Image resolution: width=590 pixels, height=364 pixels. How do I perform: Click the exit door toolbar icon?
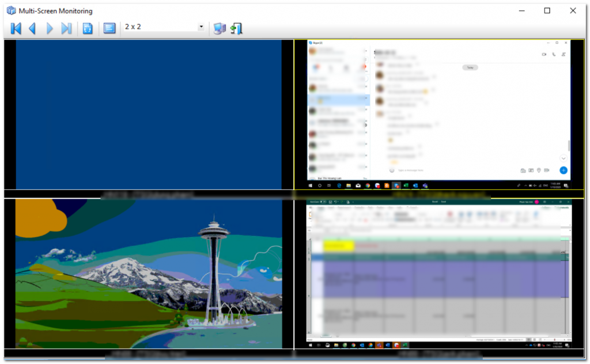pos(236,29)
